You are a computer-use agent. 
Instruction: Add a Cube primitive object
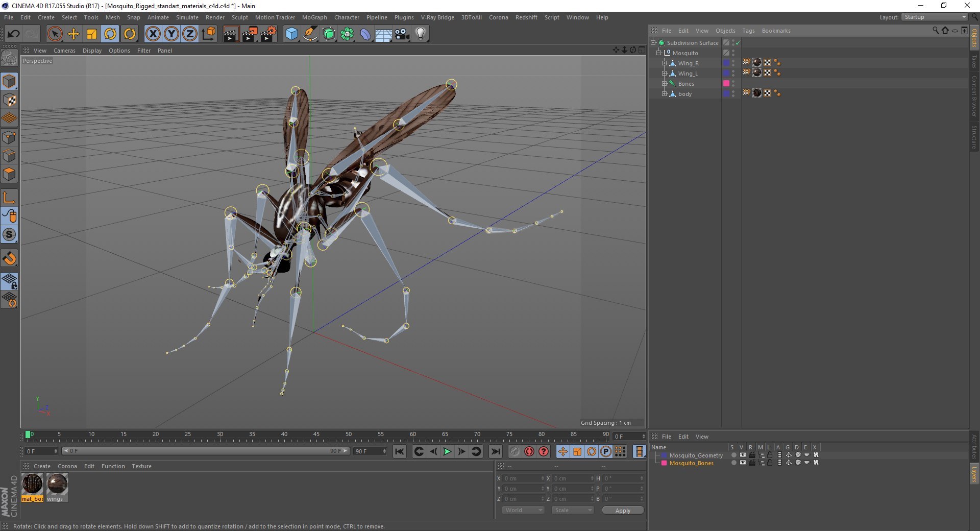tap(291, 34)
